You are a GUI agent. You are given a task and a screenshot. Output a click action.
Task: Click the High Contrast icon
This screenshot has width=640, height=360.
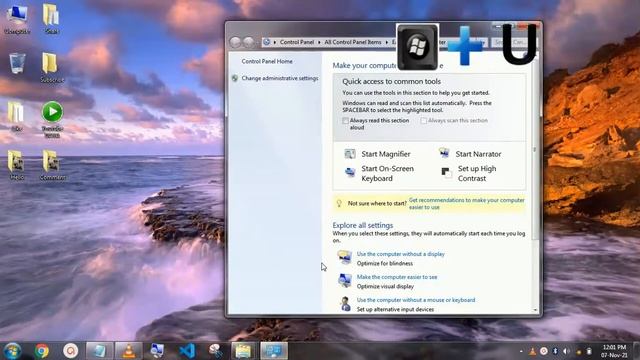447,173
